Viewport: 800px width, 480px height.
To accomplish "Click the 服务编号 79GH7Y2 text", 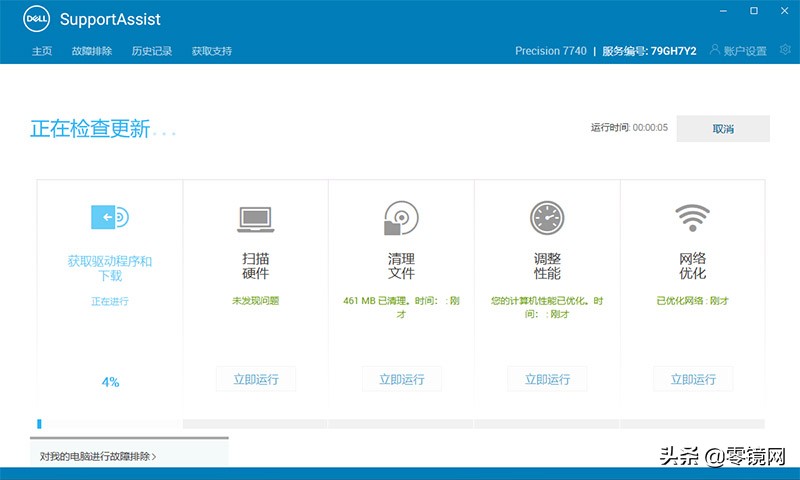I will point(649,51).
